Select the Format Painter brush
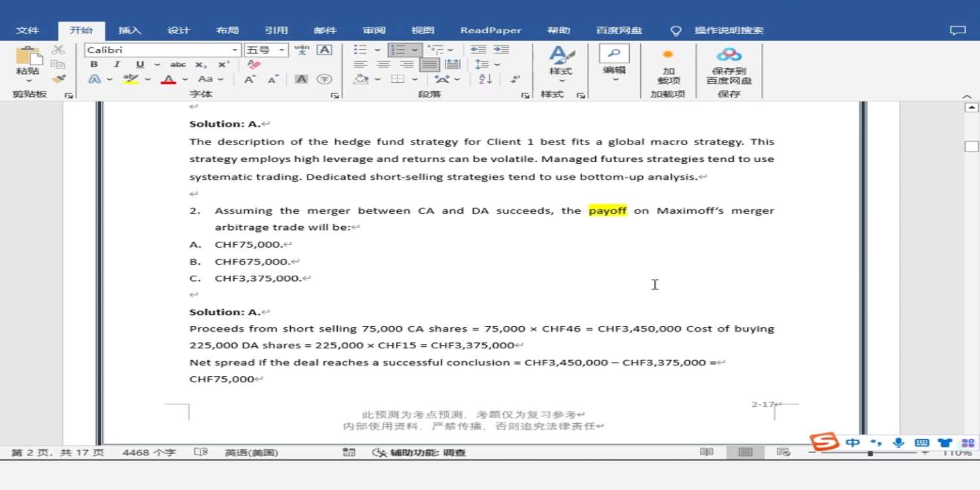The image size is (980, 490). [x=59, y=78]
